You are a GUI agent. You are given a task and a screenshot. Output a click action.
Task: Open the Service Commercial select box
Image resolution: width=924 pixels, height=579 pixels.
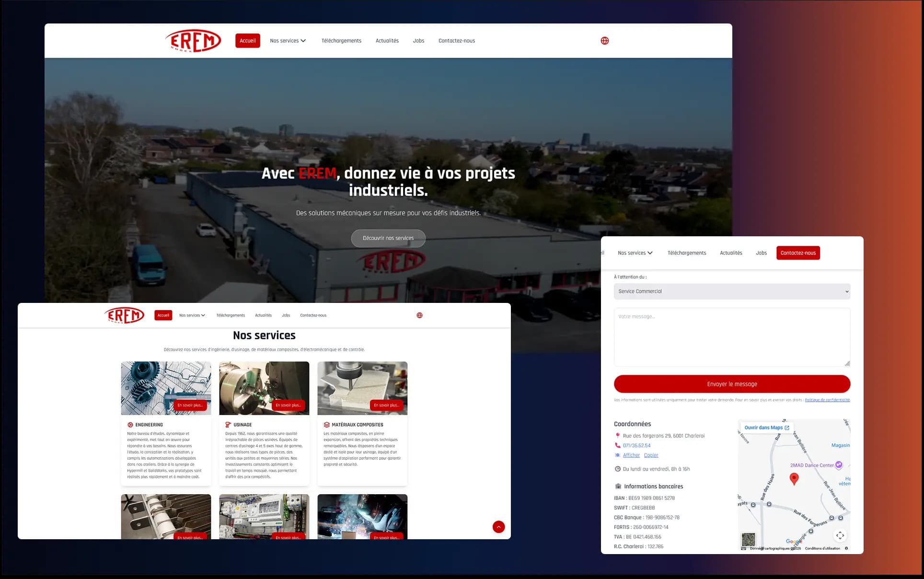[x=732, y=291]
